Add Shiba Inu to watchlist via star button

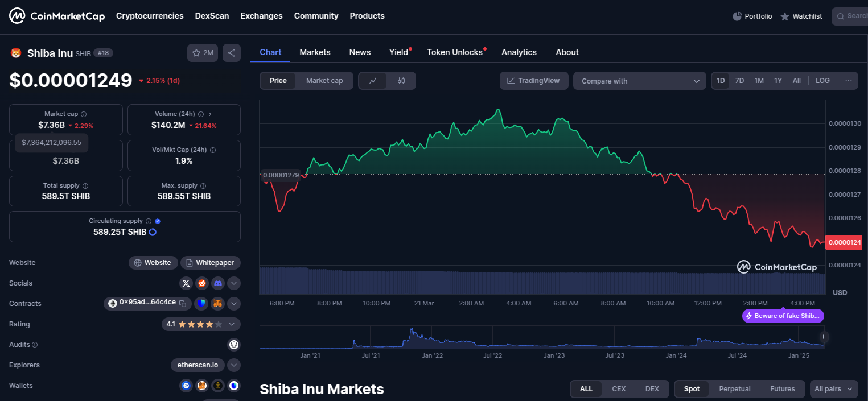pos(203,53)
